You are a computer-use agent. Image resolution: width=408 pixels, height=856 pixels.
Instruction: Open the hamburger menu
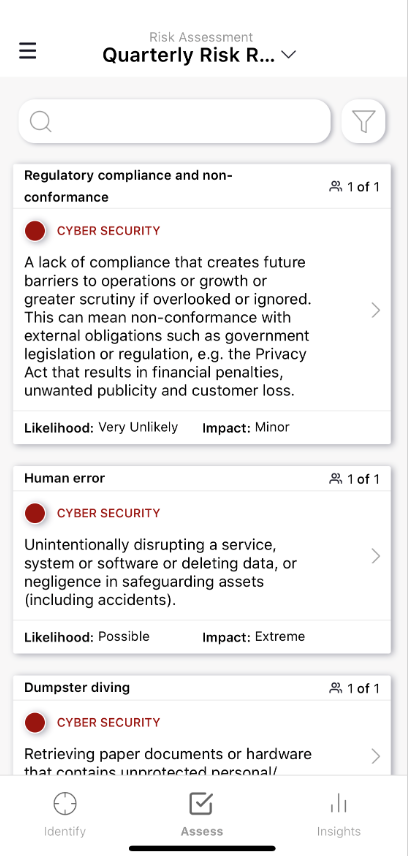[x=27, y=51]
